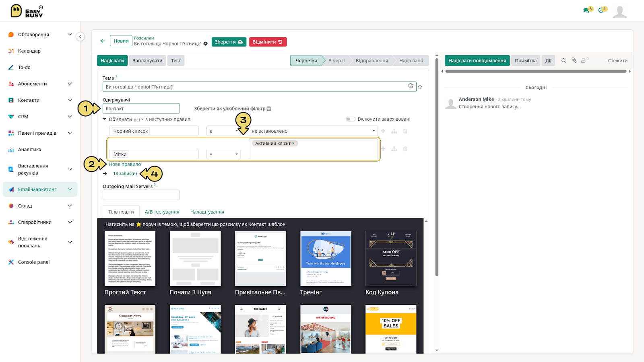The width and height of the screenshot is (644, 362).
Task: Attach files with the paperclip icon
Action: coord(574,60)
